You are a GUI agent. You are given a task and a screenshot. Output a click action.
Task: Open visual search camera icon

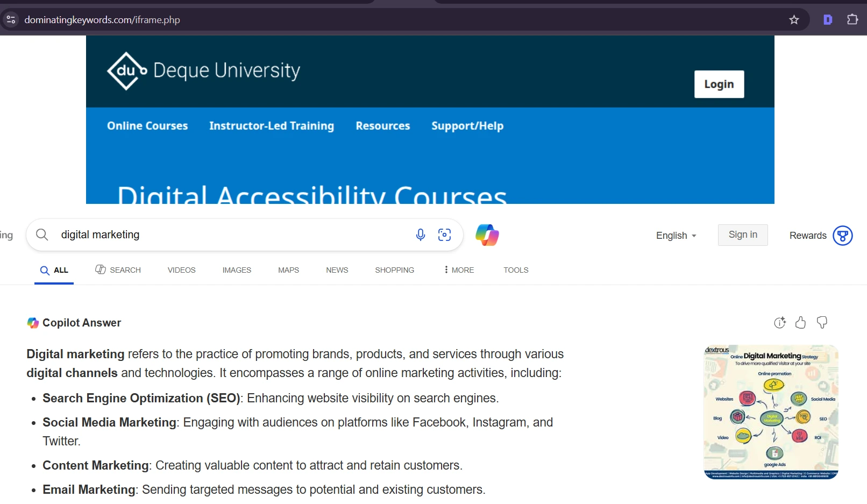coord(444,235)
